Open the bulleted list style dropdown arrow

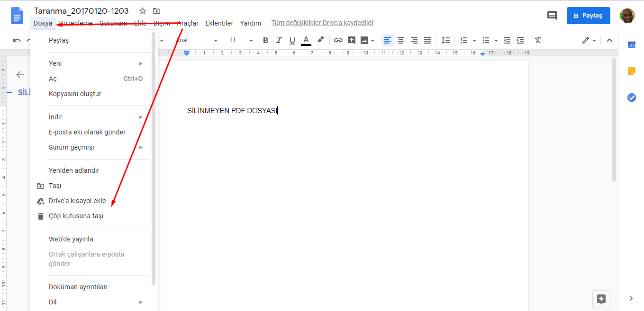tap(496, 41)
